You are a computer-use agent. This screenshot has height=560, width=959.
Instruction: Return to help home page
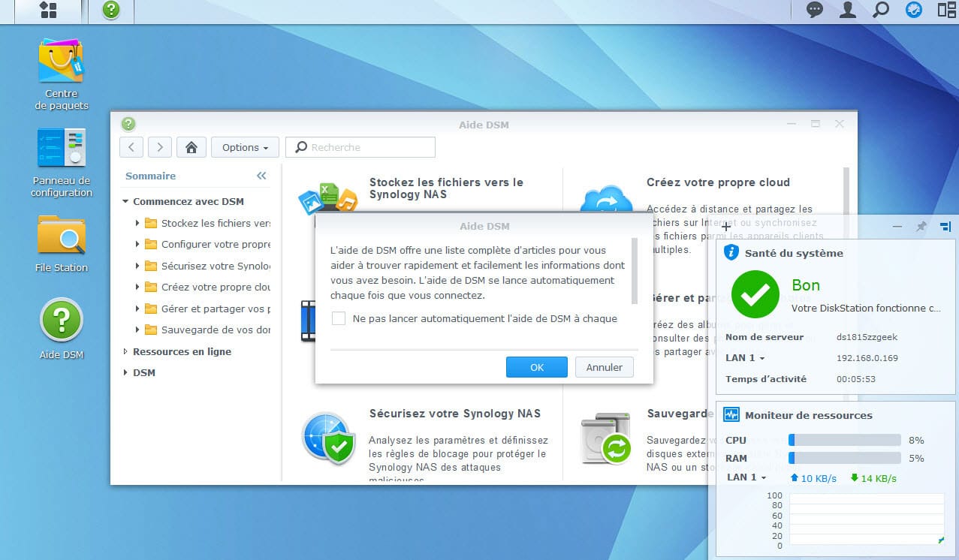point(191,147)
